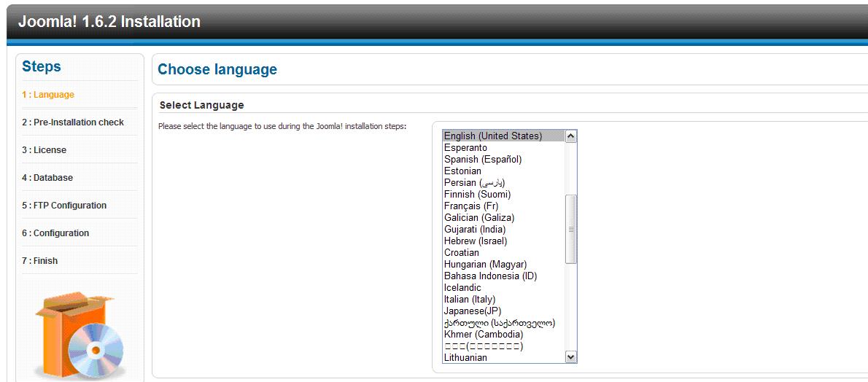Pick Galician (Galiza) language

(x=504, y=217)
